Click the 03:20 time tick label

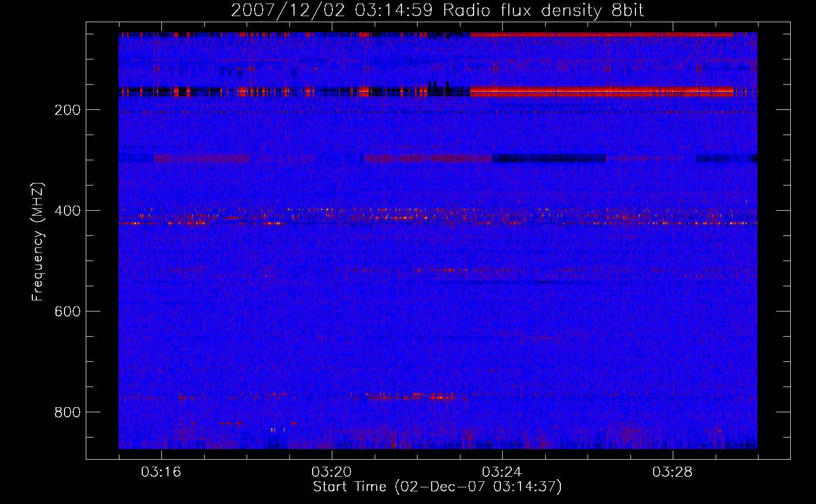(331, 472)
